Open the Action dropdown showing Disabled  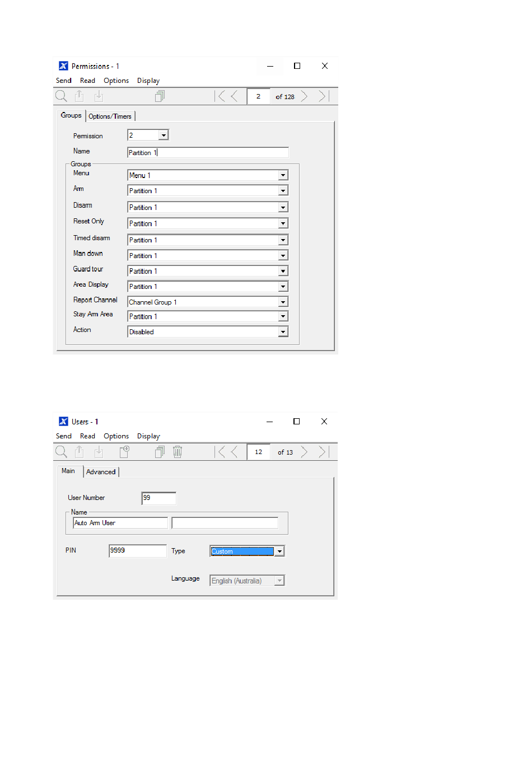coord(283,332)
